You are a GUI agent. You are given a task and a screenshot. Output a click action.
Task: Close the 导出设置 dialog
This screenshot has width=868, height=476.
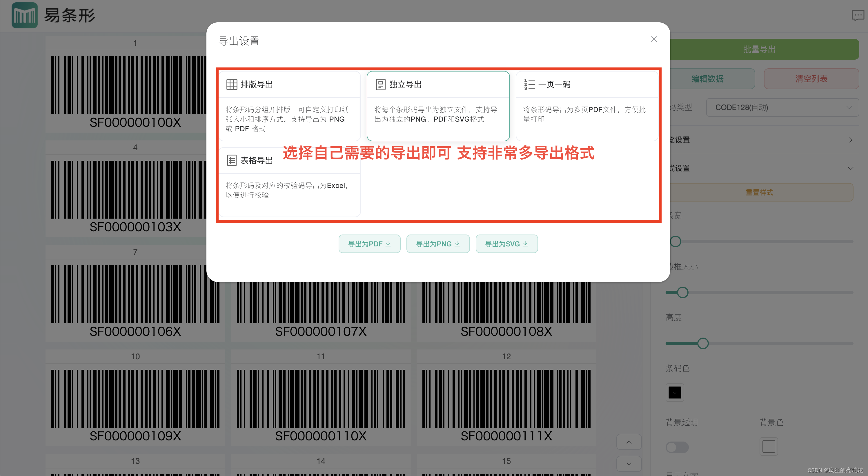pos(654,39)
